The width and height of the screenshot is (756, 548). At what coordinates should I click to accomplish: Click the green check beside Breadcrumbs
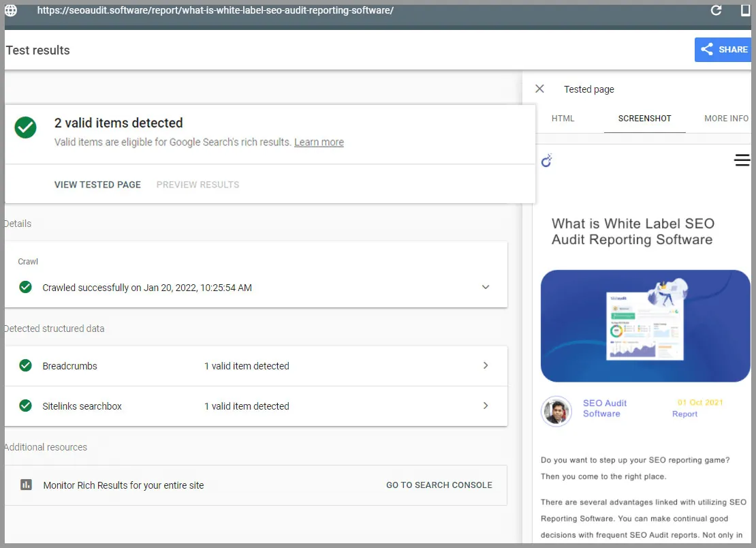[26, 365]
